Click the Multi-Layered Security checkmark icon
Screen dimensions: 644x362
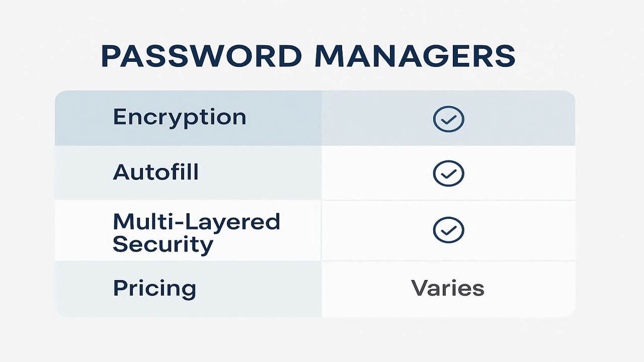[448, 230]
